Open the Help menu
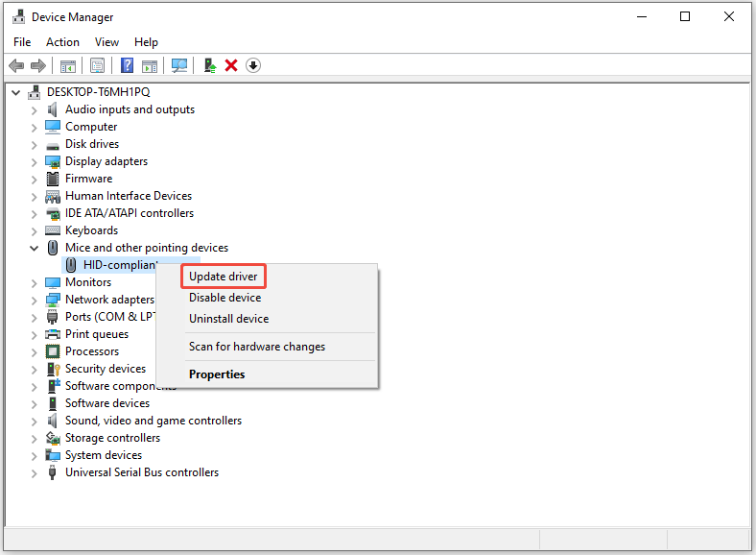 point(146,42)
